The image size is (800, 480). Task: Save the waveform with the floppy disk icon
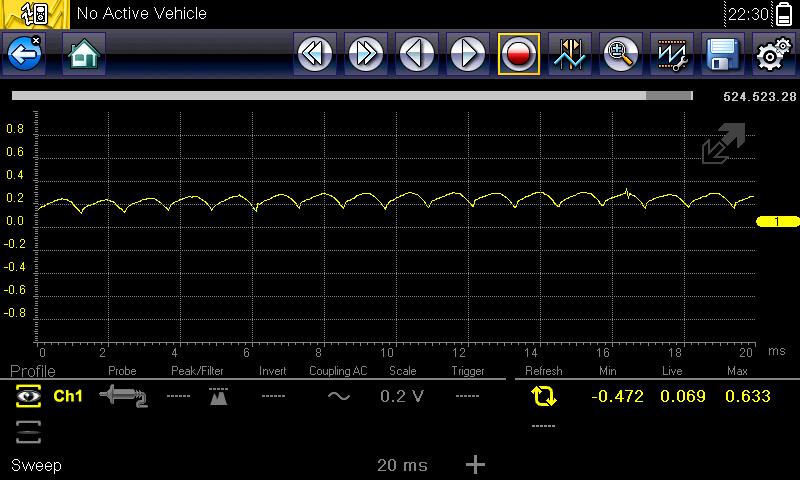coord(722,54)
